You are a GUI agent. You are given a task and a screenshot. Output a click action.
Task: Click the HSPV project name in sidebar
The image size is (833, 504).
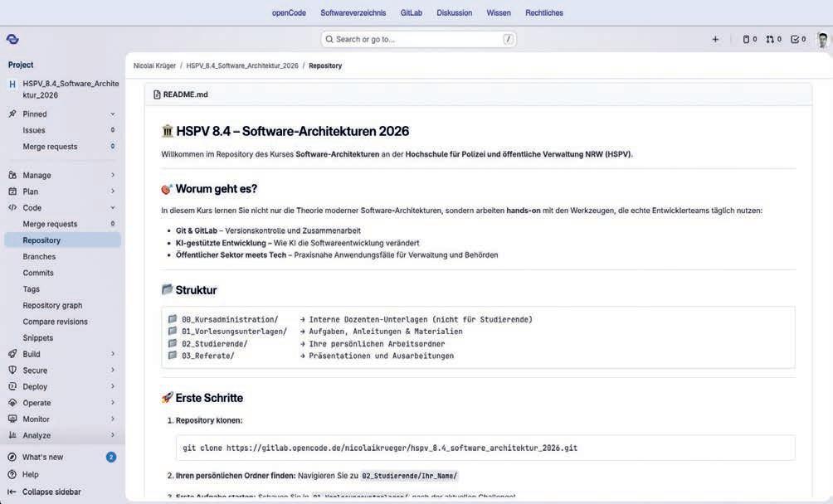click(71, 90)
